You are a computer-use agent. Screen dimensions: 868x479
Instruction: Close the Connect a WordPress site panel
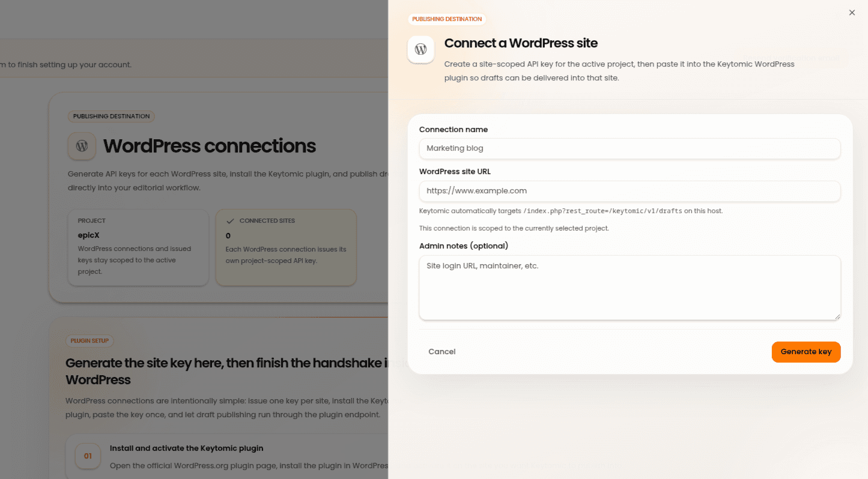(x=852, y=13)
